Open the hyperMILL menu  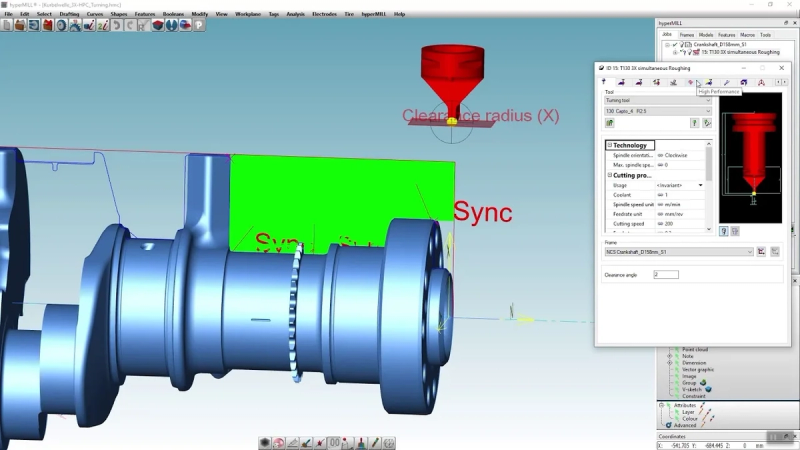coord(373,14)
